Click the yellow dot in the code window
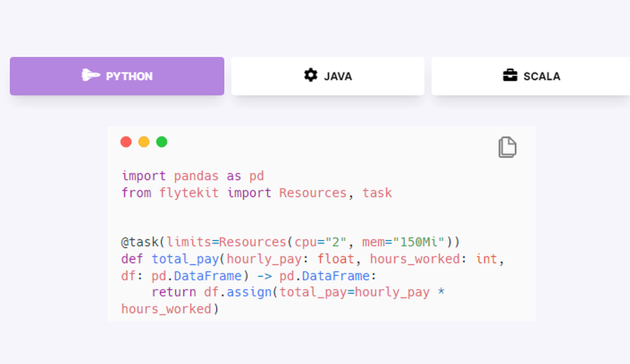This screenshot has width=630, height=364. [x=144, y=142]
